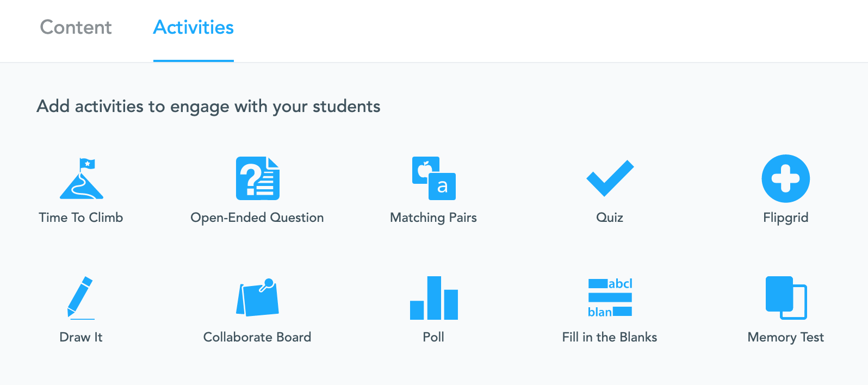Screen dimensions: 868x385
Task: Click the "Matching Pairs" label text
Action: click(433, 218)
